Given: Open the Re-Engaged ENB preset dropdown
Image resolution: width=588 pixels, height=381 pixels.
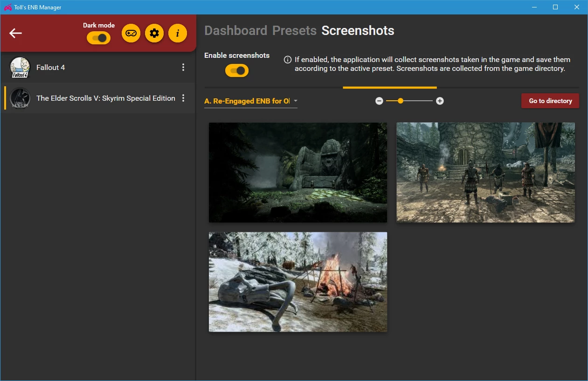Looking at the screenshot, I should 251,101.
